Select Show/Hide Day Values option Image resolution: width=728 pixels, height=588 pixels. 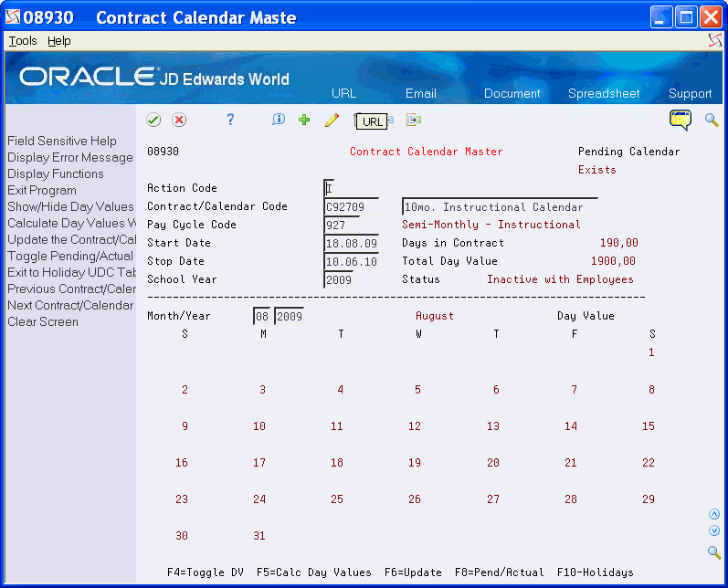[x=70, y=206]
